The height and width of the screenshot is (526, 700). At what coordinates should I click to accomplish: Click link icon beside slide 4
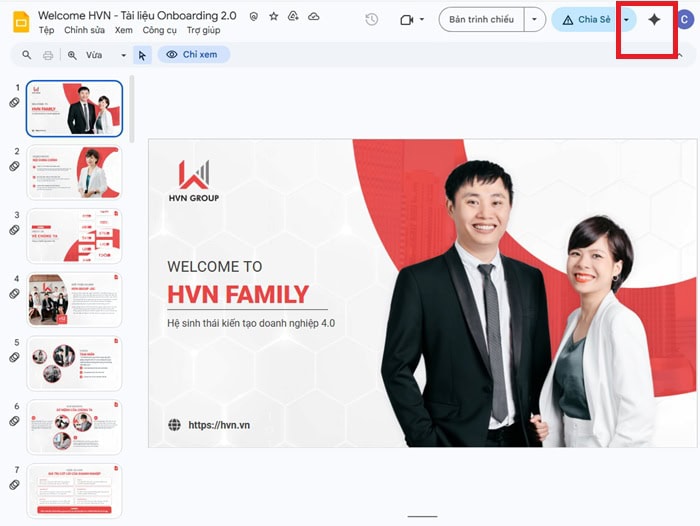[14, 294]
